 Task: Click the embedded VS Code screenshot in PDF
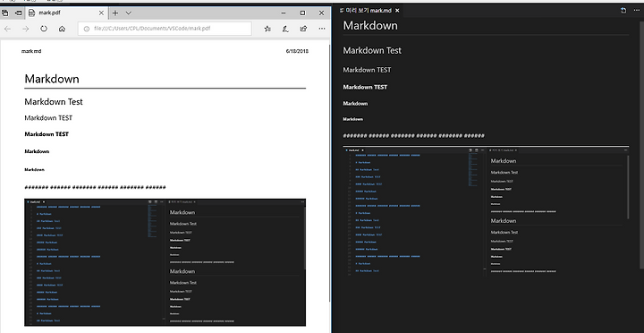click(x=165, y=262)
